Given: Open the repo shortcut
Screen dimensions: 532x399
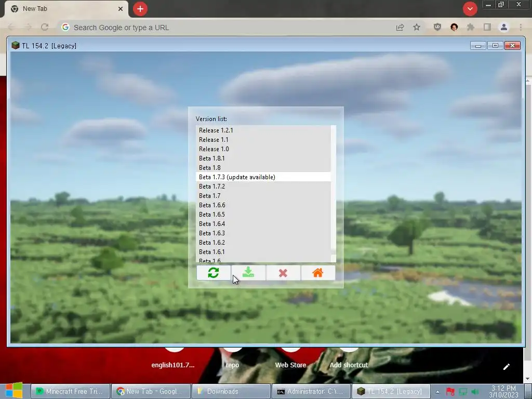Looking at the screenshot, I should tap(232, 365).
